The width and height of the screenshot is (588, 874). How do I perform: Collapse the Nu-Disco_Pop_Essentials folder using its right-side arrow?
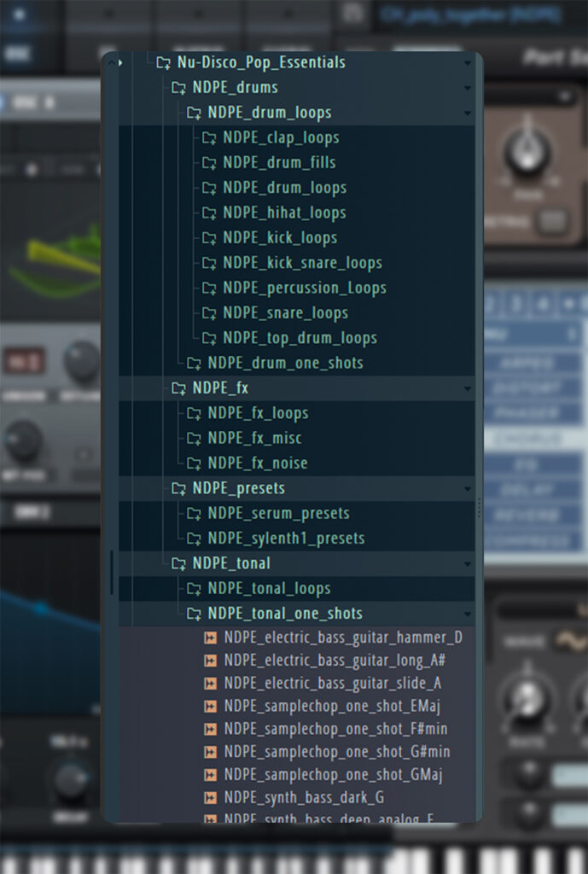467,63
